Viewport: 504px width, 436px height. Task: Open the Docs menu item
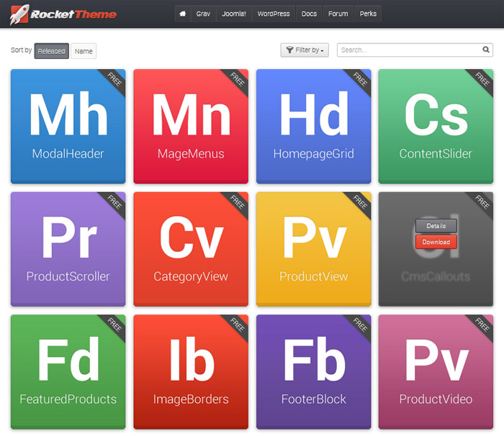(x=309, y=14)
